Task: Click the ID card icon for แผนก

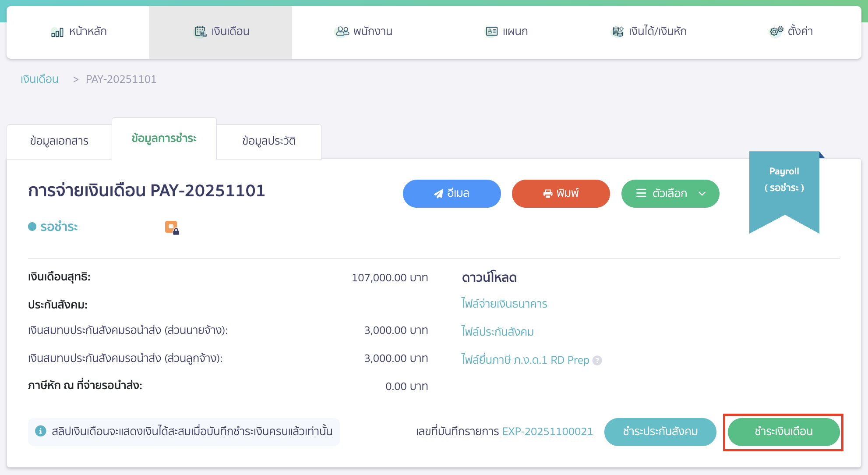Action: click(x=491, y=31)
